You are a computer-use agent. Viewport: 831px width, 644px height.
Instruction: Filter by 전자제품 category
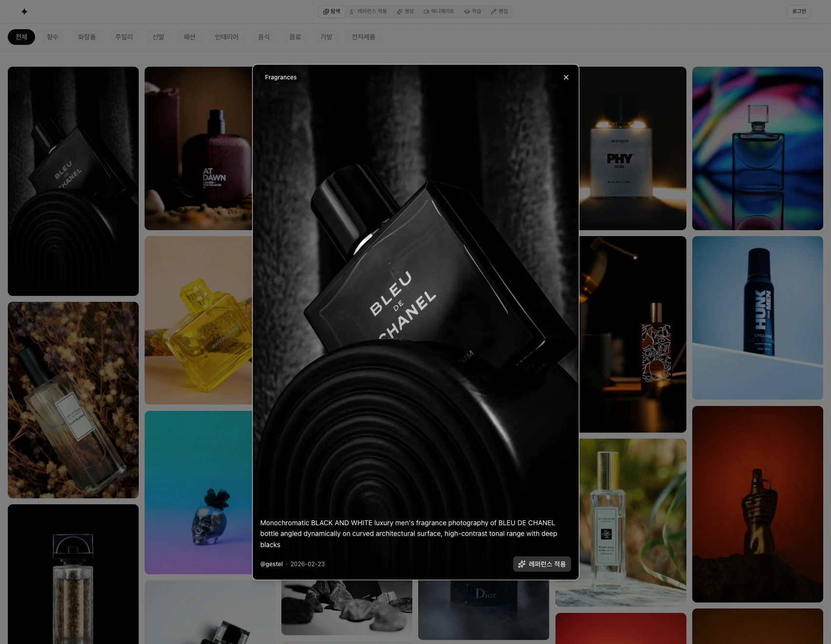[364, 37]
